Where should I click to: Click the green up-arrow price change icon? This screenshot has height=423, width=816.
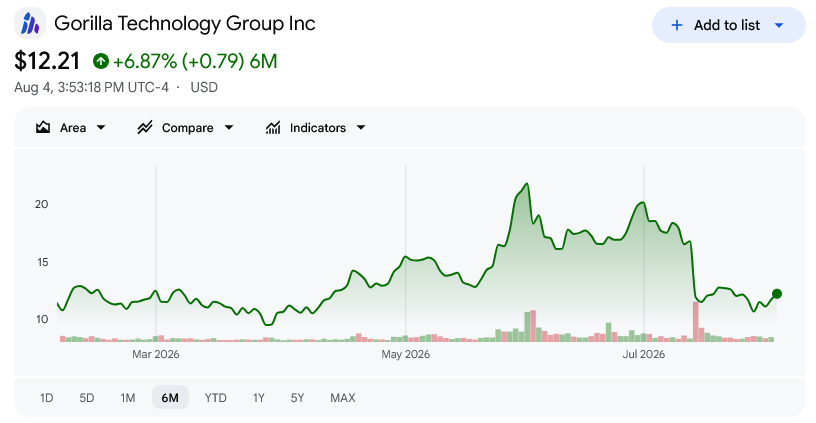101,61
